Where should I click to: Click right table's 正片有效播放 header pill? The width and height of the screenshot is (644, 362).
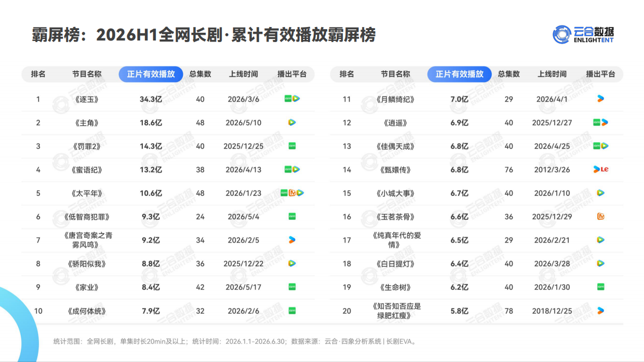coord(460,74)
